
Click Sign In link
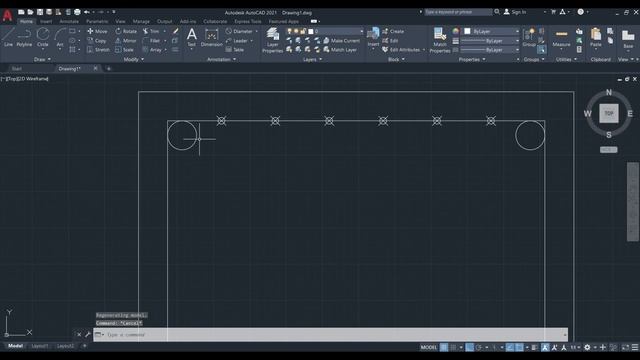click(515, 12)
